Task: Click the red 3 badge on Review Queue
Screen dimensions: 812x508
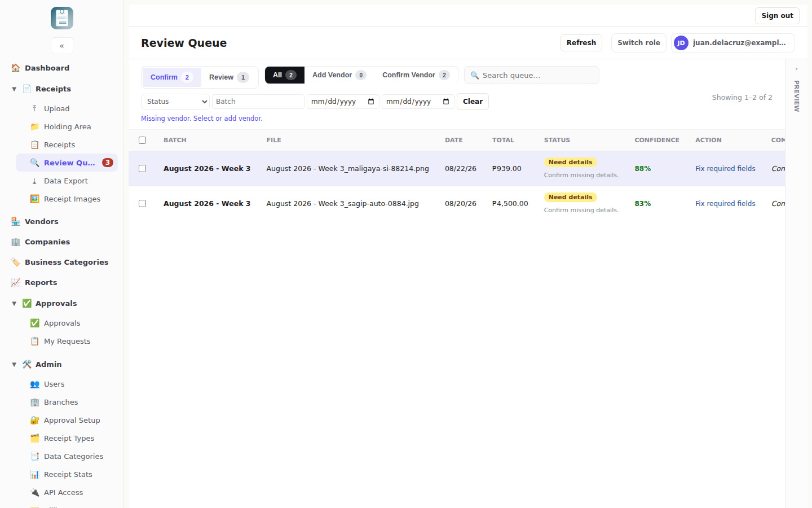Action: point(108,163)
